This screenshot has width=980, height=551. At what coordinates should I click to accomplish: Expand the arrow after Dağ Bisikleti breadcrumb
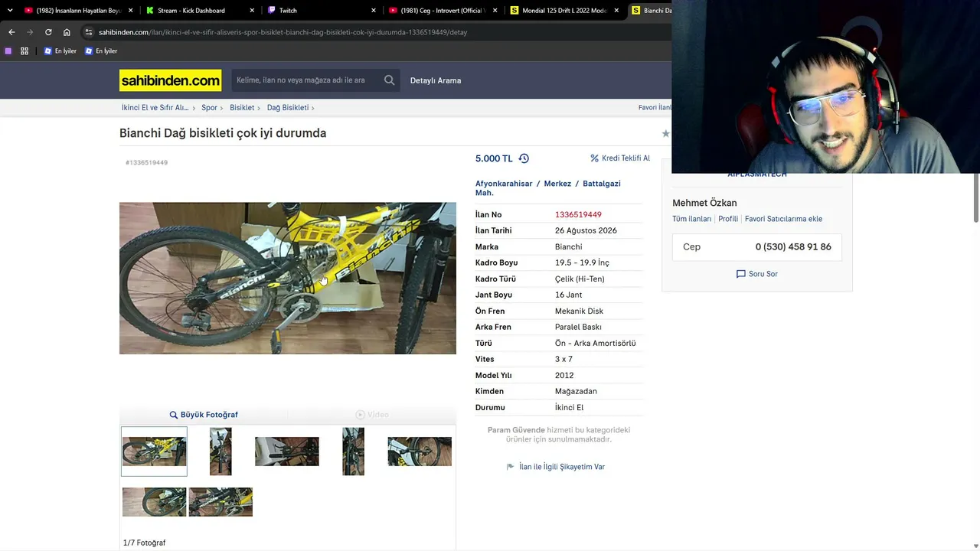coord(313,108)
